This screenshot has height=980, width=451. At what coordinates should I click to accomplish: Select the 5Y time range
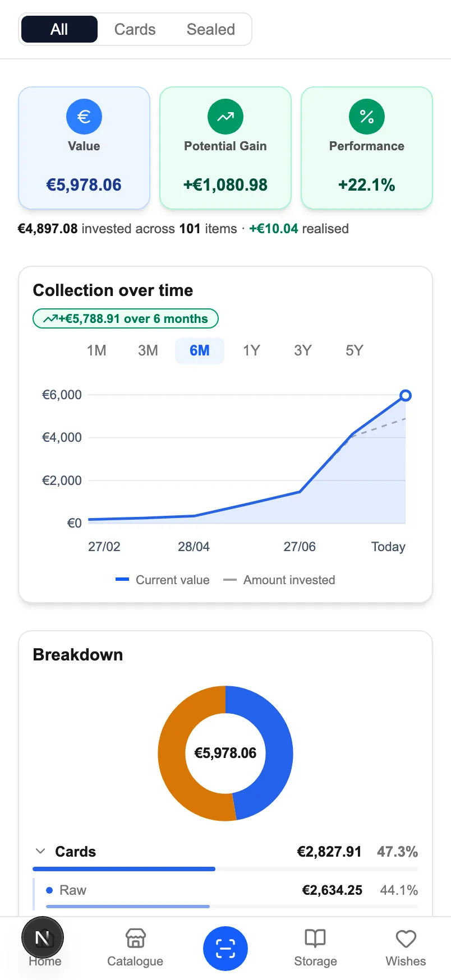pos(355,350)
